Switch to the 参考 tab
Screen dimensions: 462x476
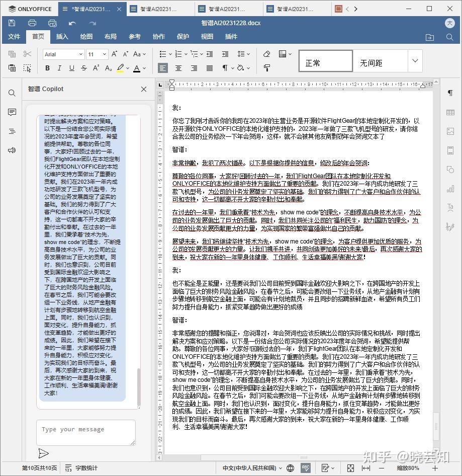[x=135, y=37]
